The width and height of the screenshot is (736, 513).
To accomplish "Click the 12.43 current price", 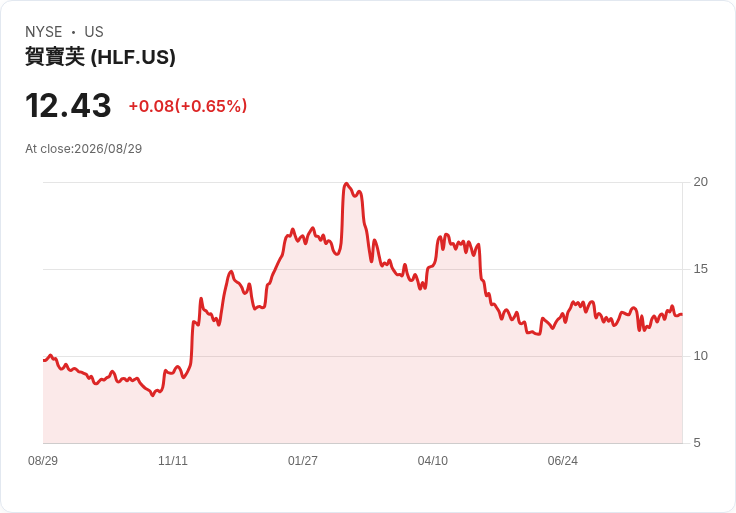I will (x=69, y=106).
